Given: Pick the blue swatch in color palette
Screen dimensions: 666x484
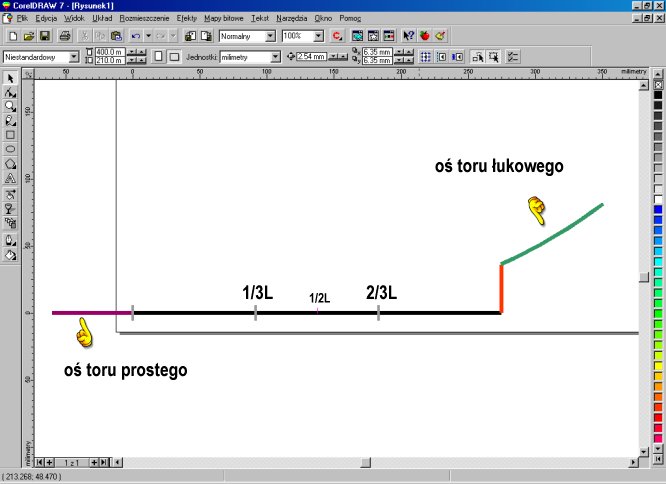Looking at the screenshot, I should 658,208.
